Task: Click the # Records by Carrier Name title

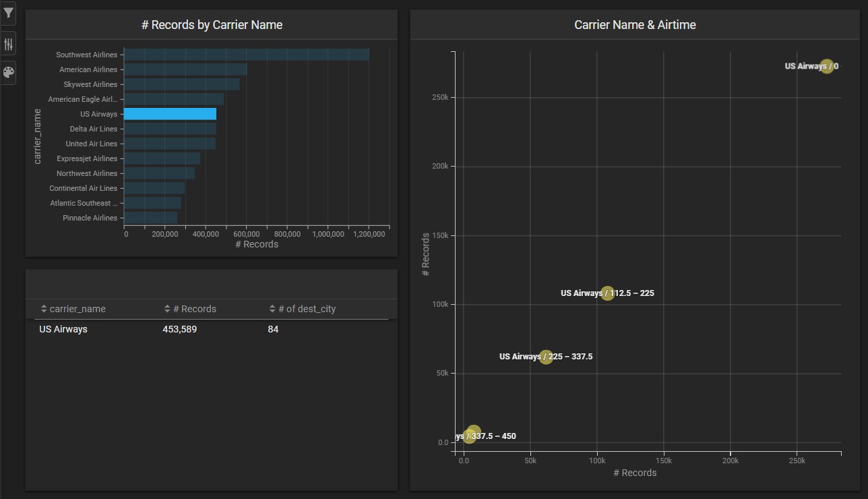Action: click(x=212, y=25)
